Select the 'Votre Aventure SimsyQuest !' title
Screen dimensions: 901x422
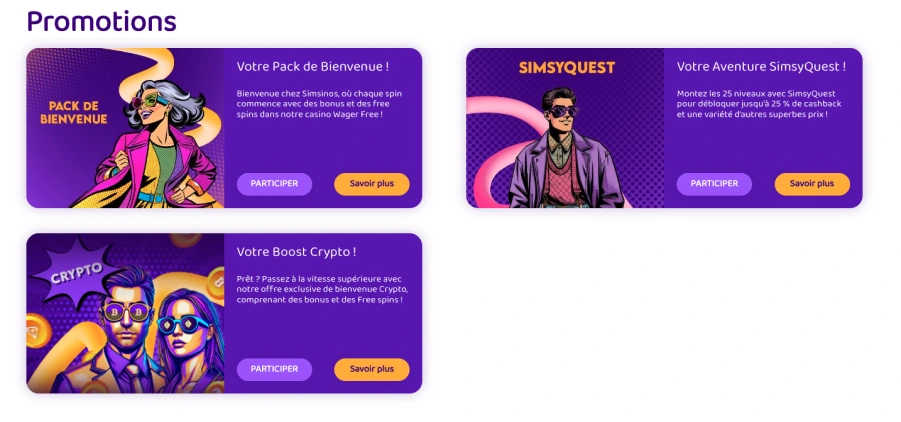[x=761, y=67]
